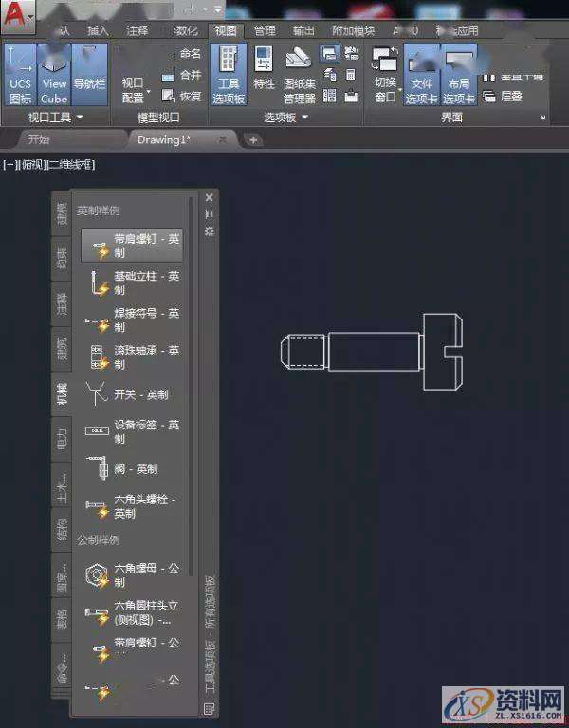This screenshot has width=569, height=728.
Task: Open tool palette properties gear icon
Action: [209, 230]
